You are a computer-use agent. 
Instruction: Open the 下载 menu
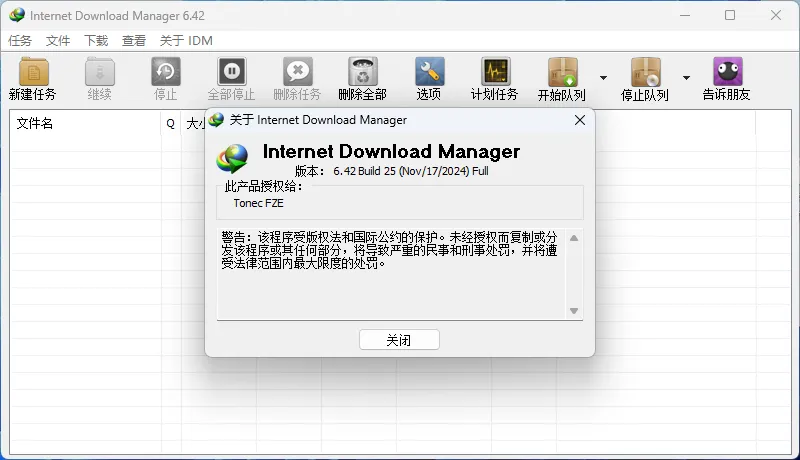tap(96, 41)
